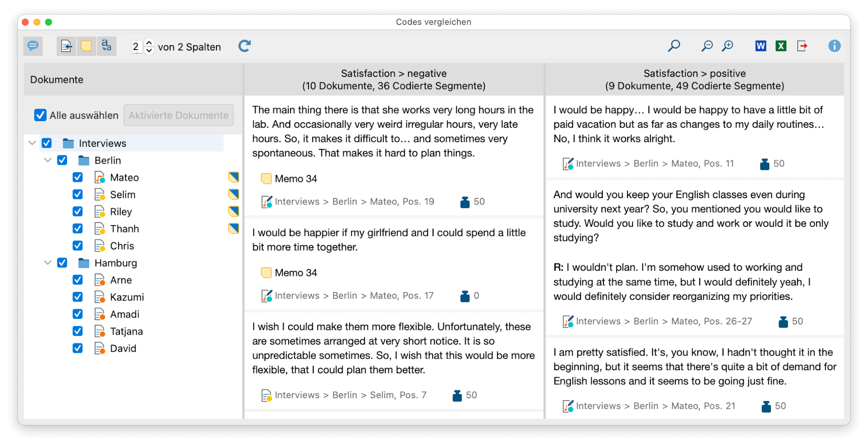Click the comments speech bubble icon
868x446 pixels.
[33, 46]
